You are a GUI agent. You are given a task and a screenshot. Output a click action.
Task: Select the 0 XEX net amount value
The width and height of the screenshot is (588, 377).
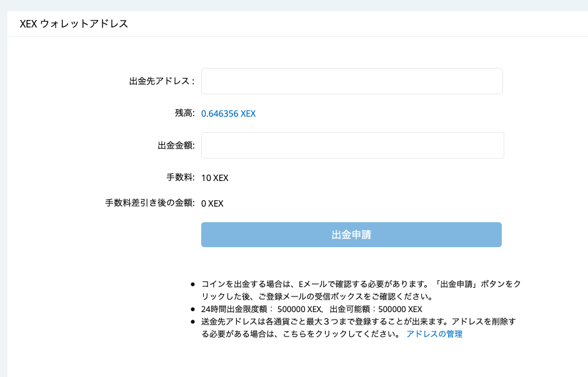point(212,203)
